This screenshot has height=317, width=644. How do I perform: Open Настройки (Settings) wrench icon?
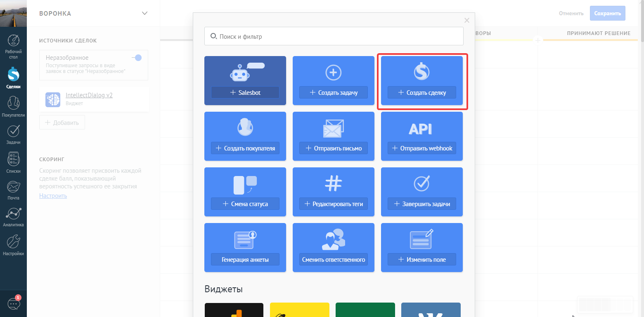tap(13, 245)
